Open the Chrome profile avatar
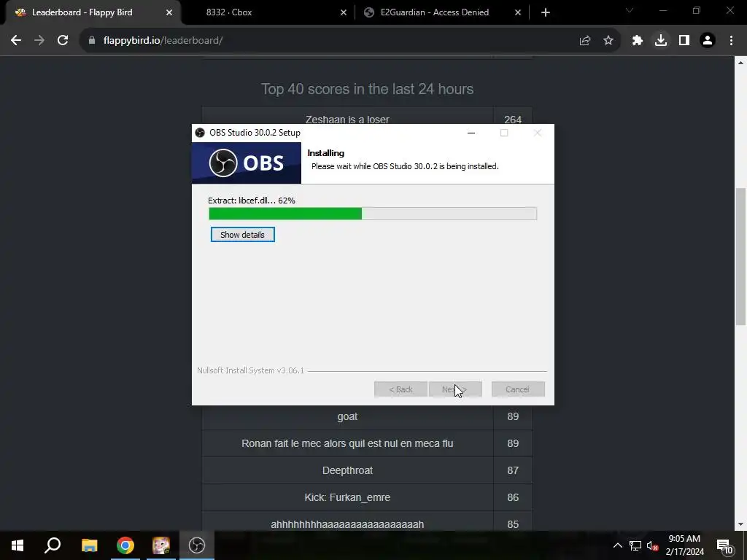The image size is (747, 560). [708, 41]
